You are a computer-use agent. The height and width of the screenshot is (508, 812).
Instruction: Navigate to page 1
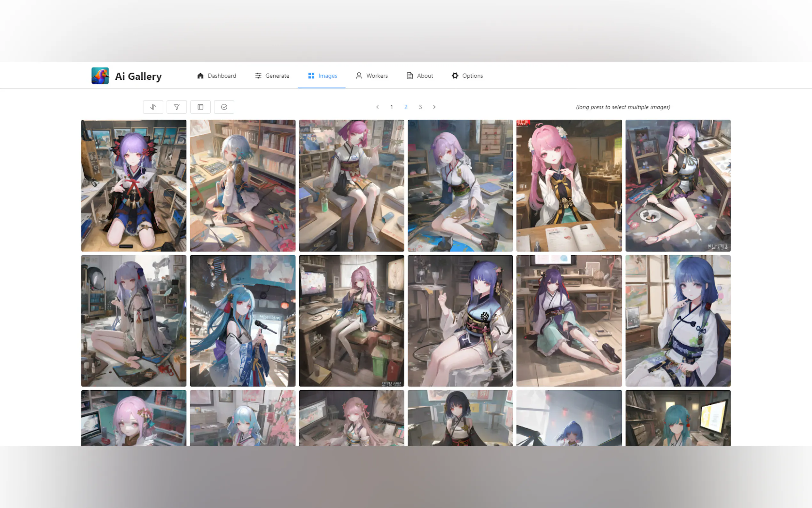pyautogui.click(x=391, y=107)
